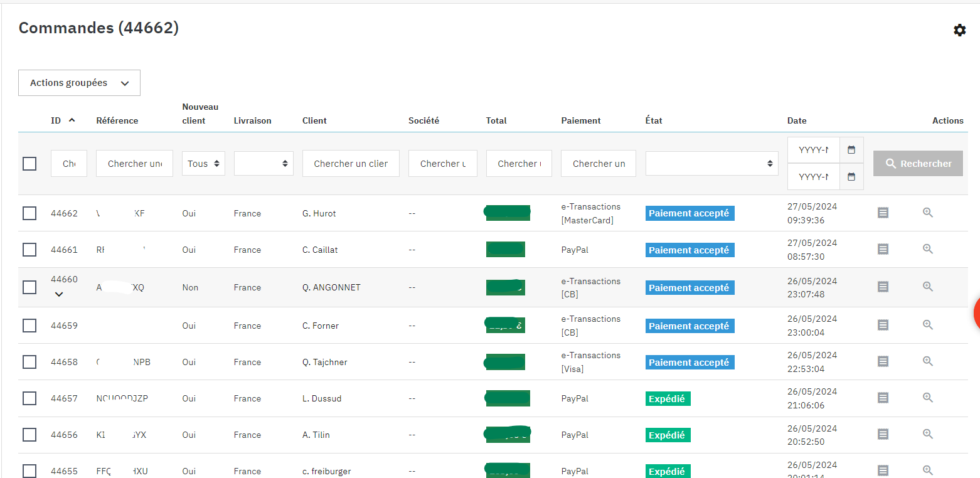980x478 pixels.
Task: Sort by the Paiement column header
Action: [x=581, y=120]
